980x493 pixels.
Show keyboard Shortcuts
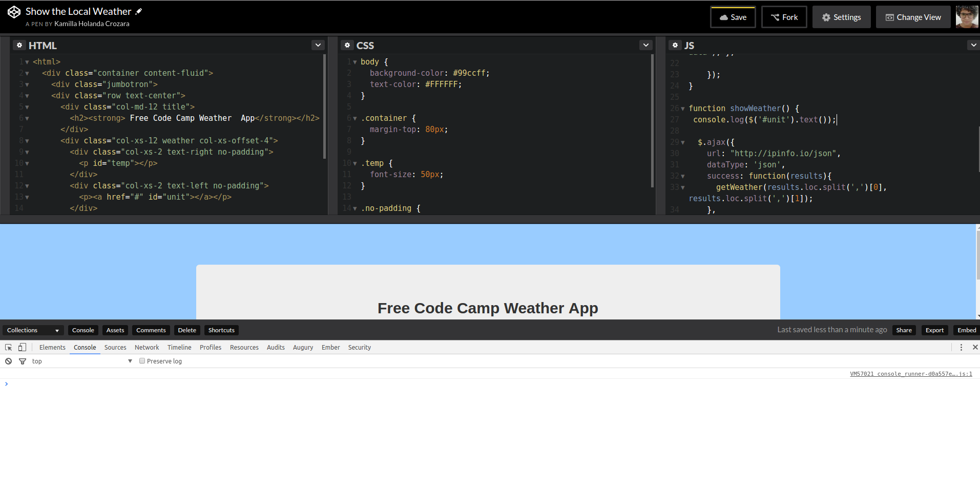(221, 330)
